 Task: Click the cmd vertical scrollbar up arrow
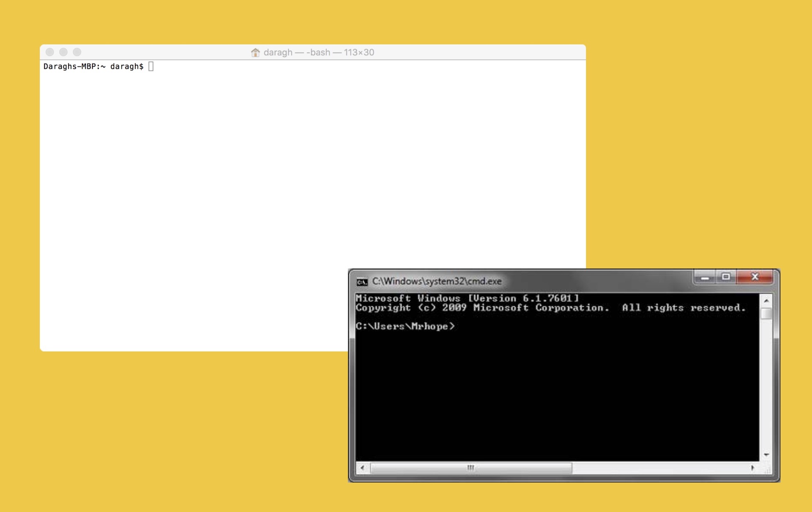point(766,300)
